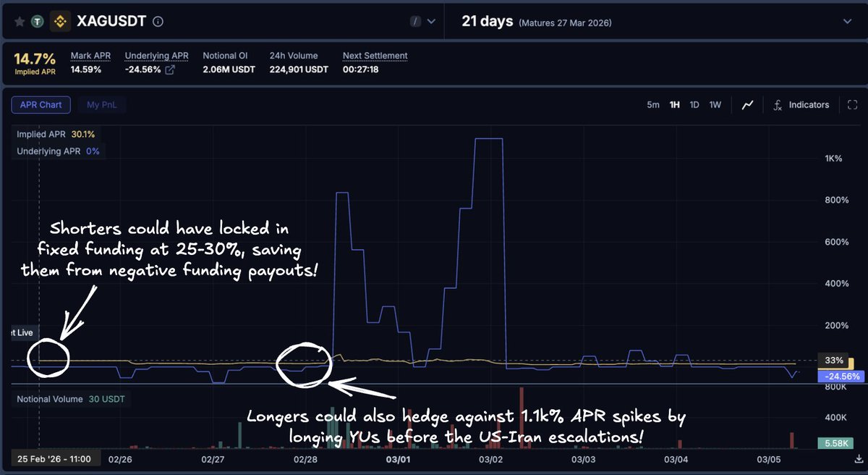
Task: Expand the XAGUSDT market selector chevron
Action: (x=432, y=22)
